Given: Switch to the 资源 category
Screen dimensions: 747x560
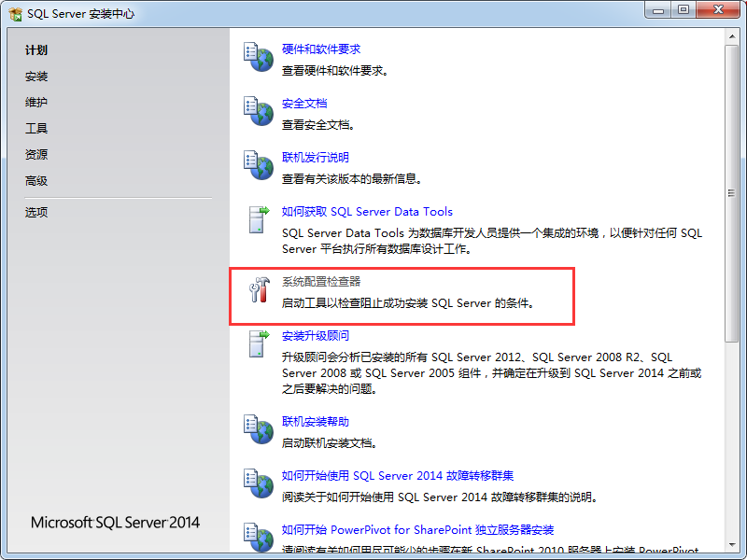Looking at the screenshot, I should tap(36, 154).
